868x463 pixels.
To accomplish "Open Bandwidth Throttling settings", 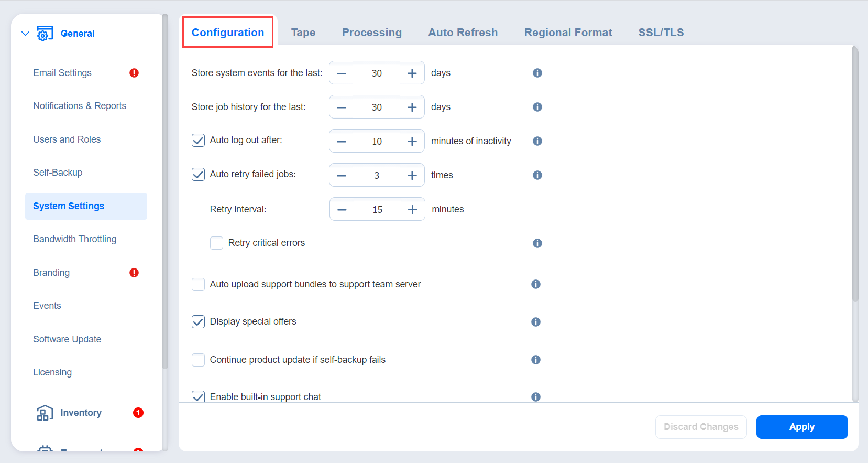I will point(75,239).
